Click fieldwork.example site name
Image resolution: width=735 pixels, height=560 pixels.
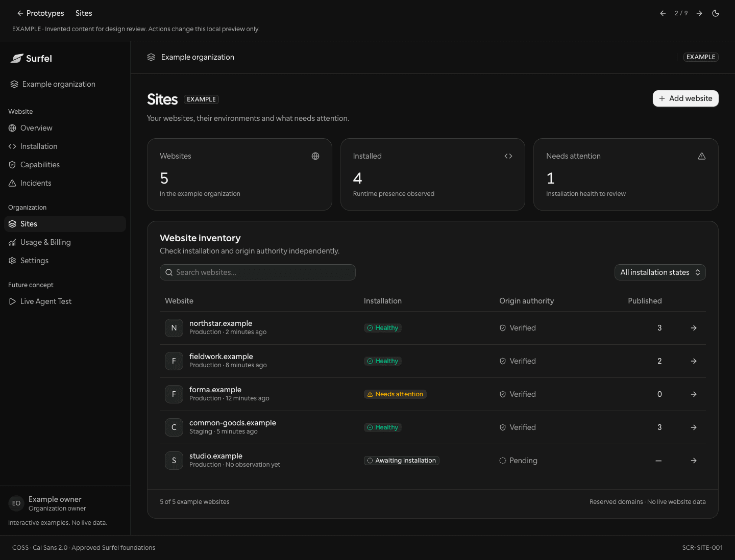(221, 357)
